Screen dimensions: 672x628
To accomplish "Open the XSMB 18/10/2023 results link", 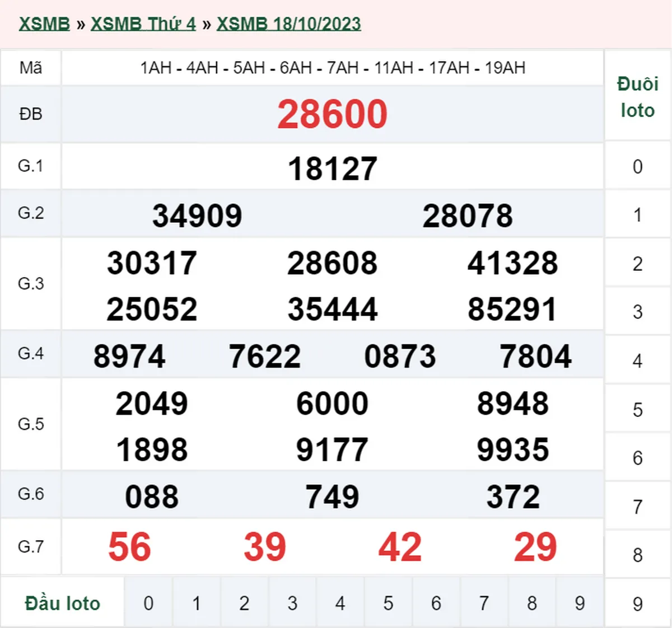I will coord(288,24).
